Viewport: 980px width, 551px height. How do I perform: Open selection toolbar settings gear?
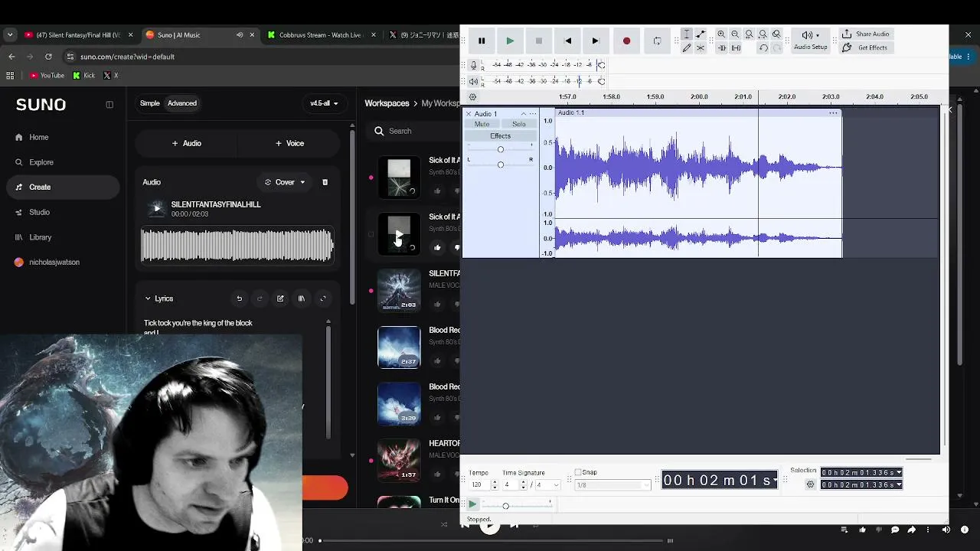pyautogui.click(x=811, y=484)
